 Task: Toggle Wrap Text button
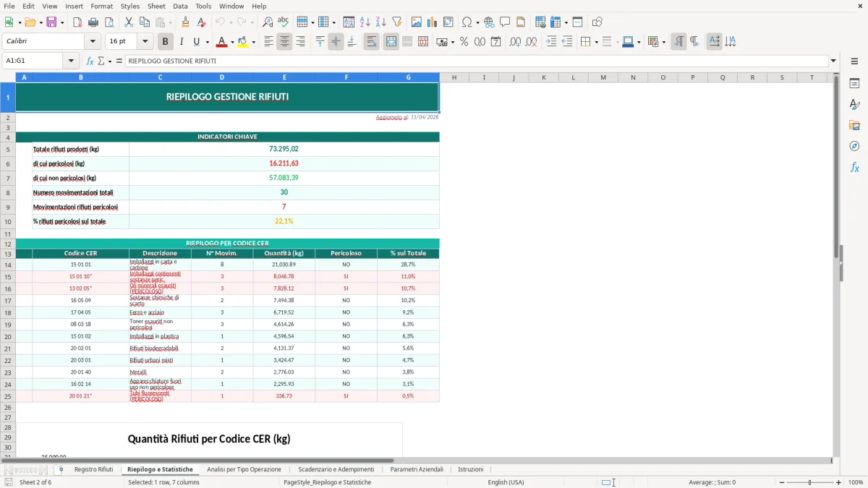pos(371,42)
